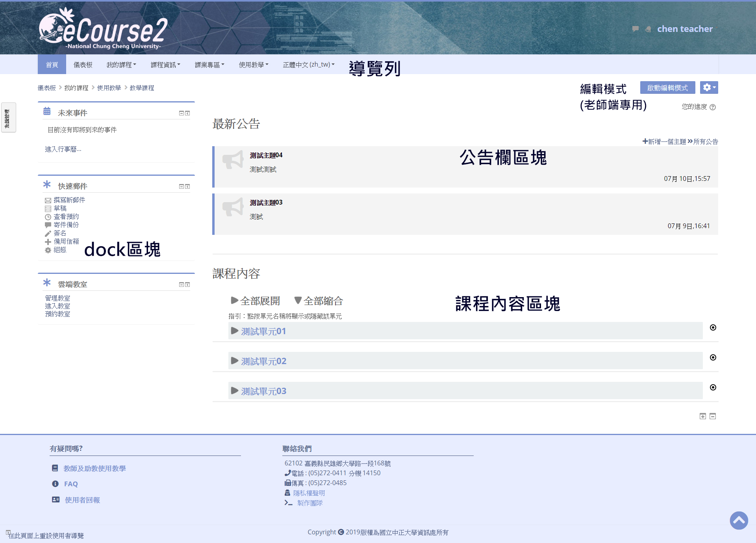
Task: Dock the 快速郵件 block
Action: (188, 186)
